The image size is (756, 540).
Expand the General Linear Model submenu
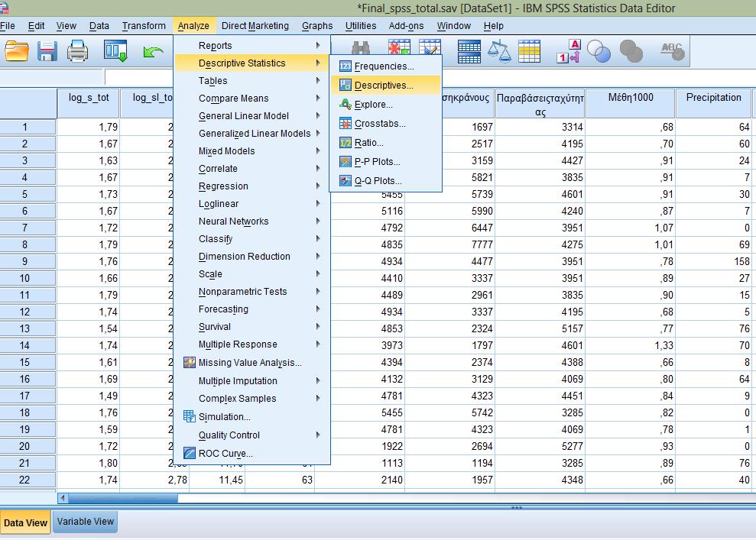[x=252, y=115]
